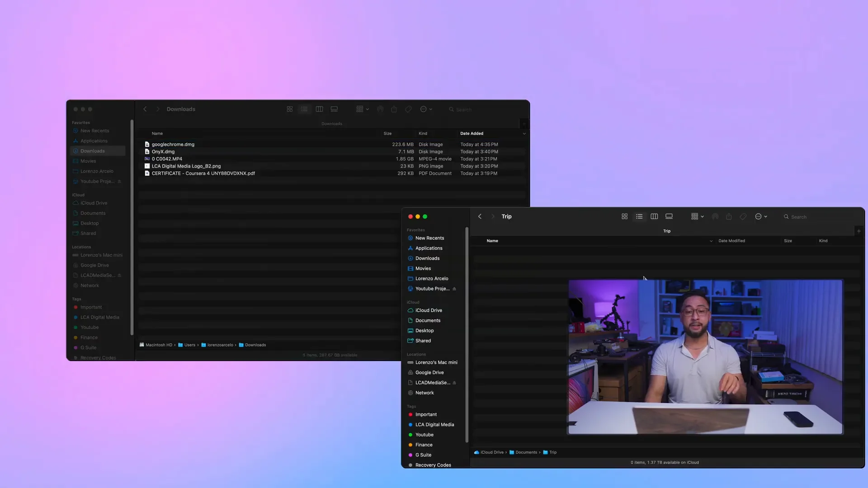
Task: Switch Trip window to list view
Action: click(639, 216)
